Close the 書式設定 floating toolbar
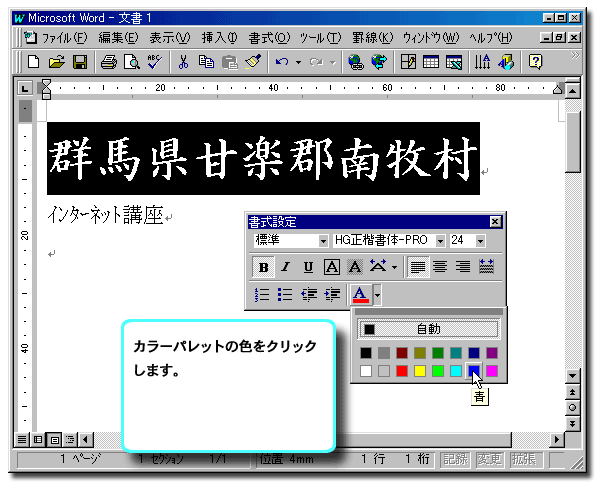 click(495, 222)
